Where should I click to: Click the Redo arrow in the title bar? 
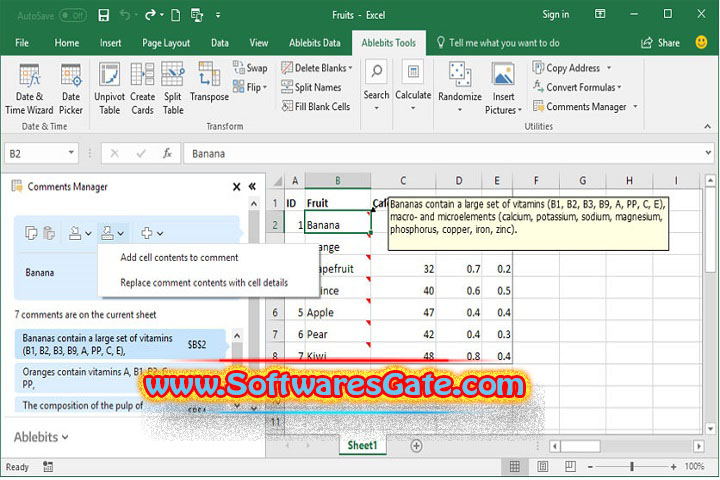click(x=150, y=15)
